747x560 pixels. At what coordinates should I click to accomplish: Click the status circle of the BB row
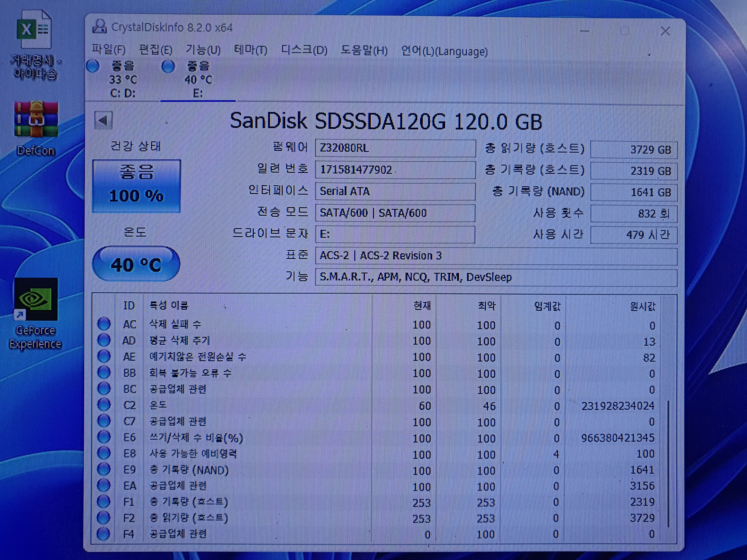[104, 372]
